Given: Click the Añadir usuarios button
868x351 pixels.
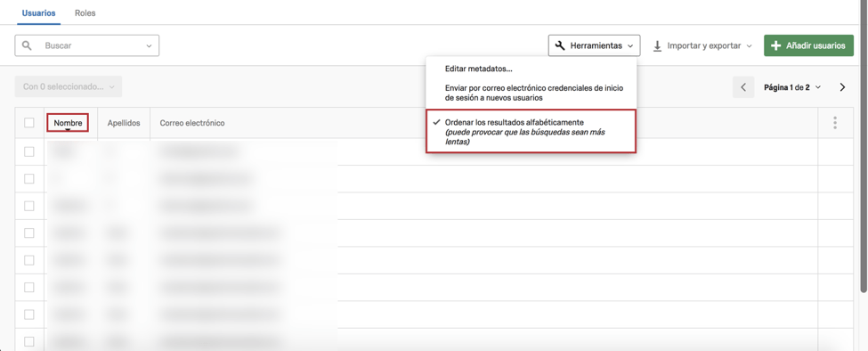Looking at the screenshot, I should 808,45.
